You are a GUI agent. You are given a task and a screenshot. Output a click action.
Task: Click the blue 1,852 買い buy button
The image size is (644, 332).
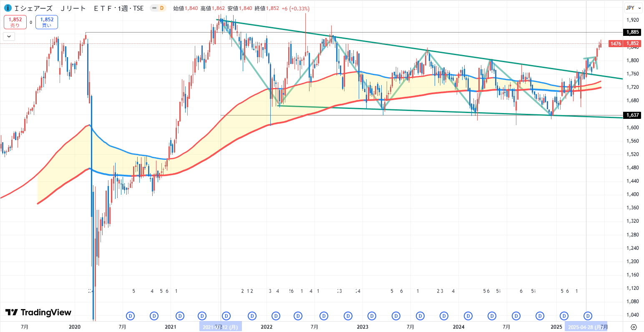click(x=47, y=22)
